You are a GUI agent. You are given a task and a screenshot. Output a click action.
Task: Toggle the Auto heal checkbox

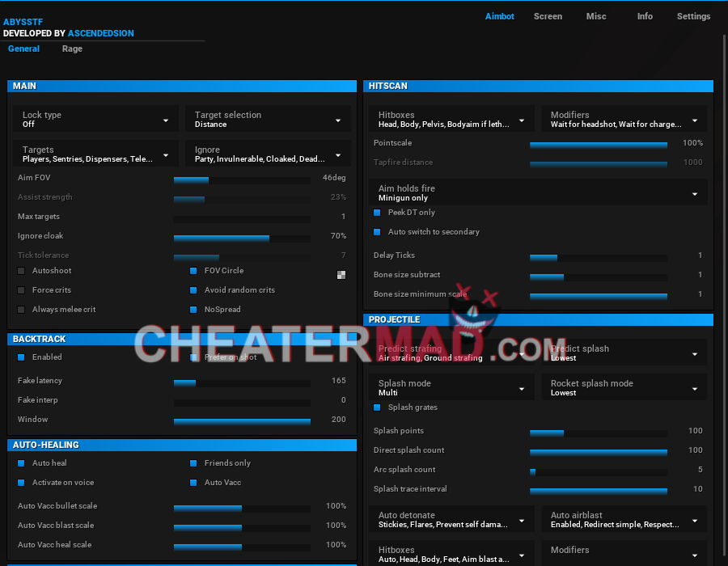click(x=21, y=463)
